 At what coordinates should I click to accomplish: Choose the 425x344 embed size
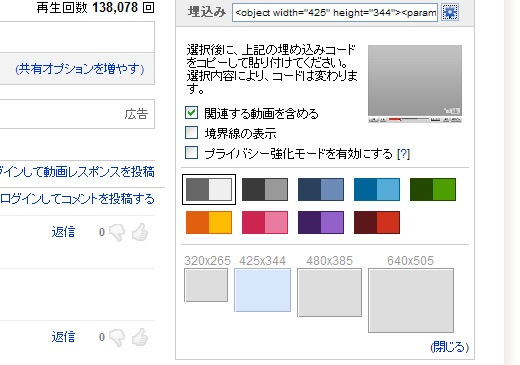pos(262,290)
